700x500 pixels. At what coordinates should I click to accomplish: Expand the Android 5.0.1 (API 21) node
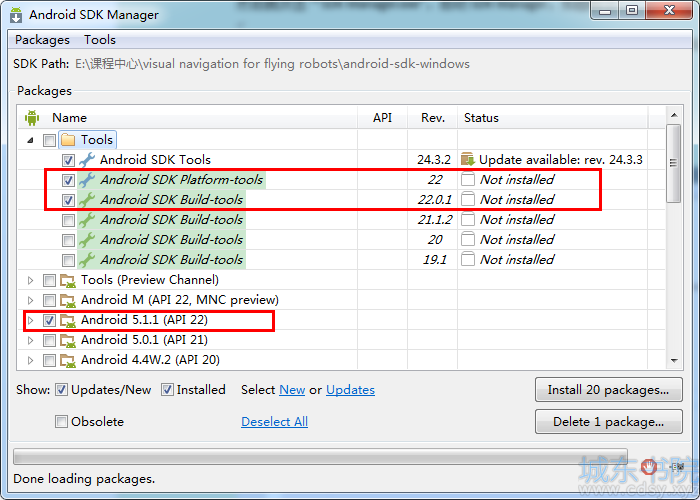(30, 340)
